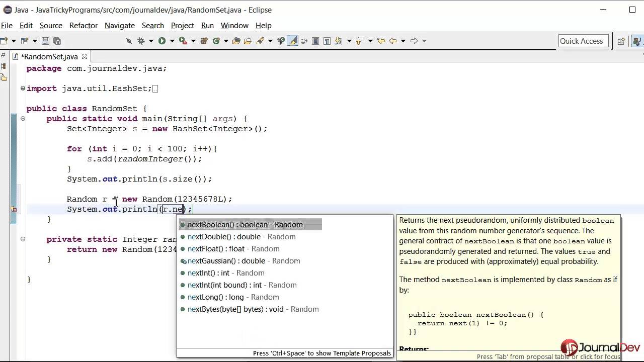Open the Window menu
Image resolution: width=644 pixels, height=362 pixels.
234,25
